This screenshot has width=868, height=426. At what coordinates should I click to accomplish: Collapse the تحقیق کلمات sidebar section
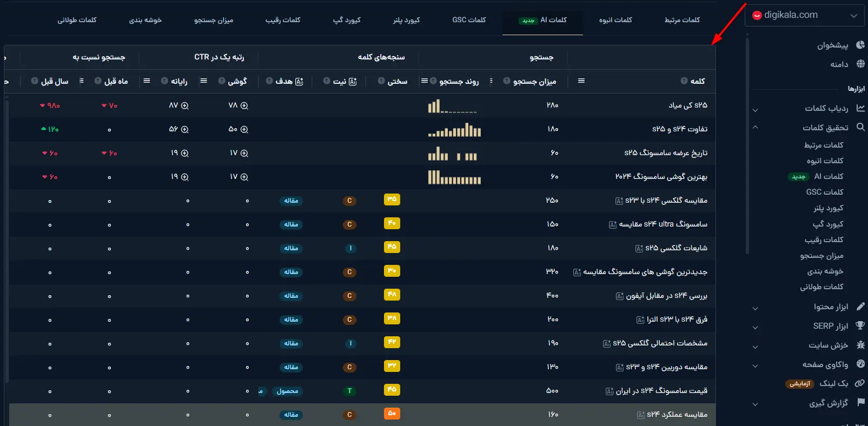pyautogui.click(x=756, y=128)
